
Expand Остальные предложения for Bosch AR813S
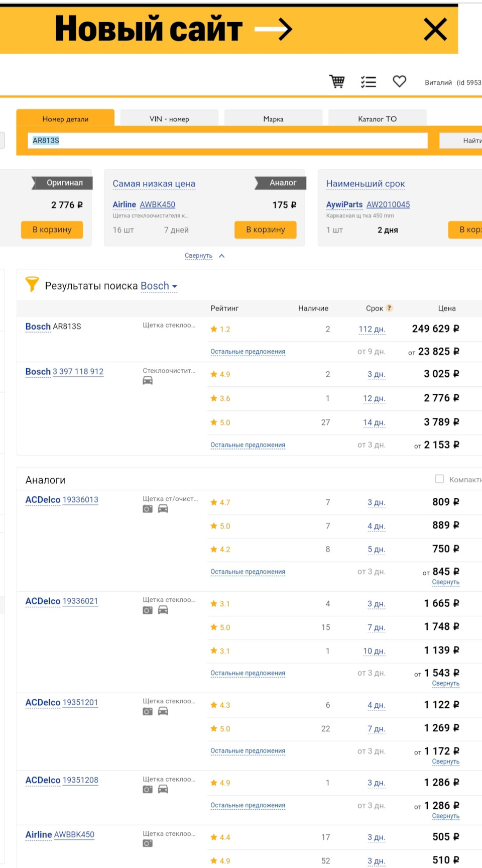coord(248,352)
